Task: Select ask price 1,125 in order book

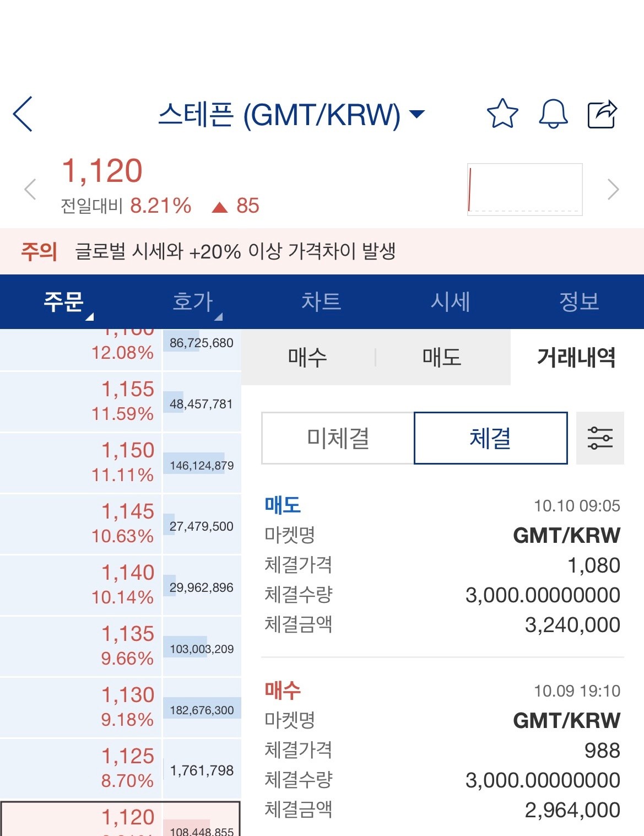Action: (x=80, y=768)
